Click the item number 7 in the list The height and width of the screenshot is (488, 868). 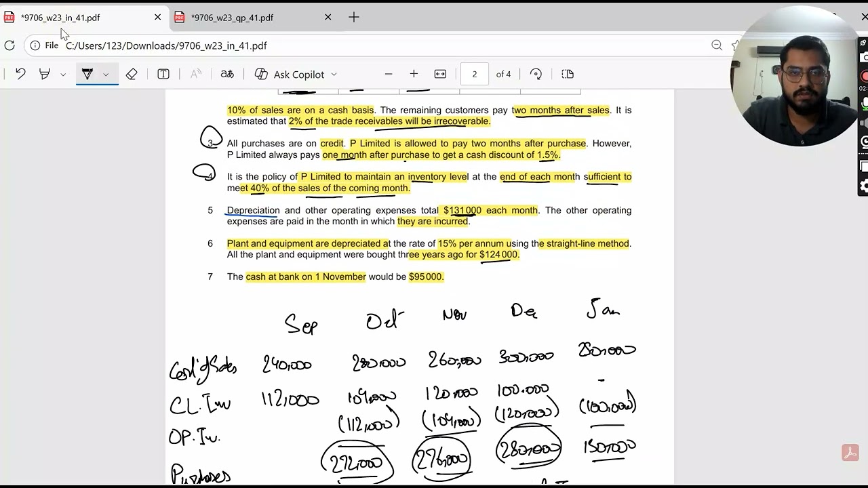(210, 277)
